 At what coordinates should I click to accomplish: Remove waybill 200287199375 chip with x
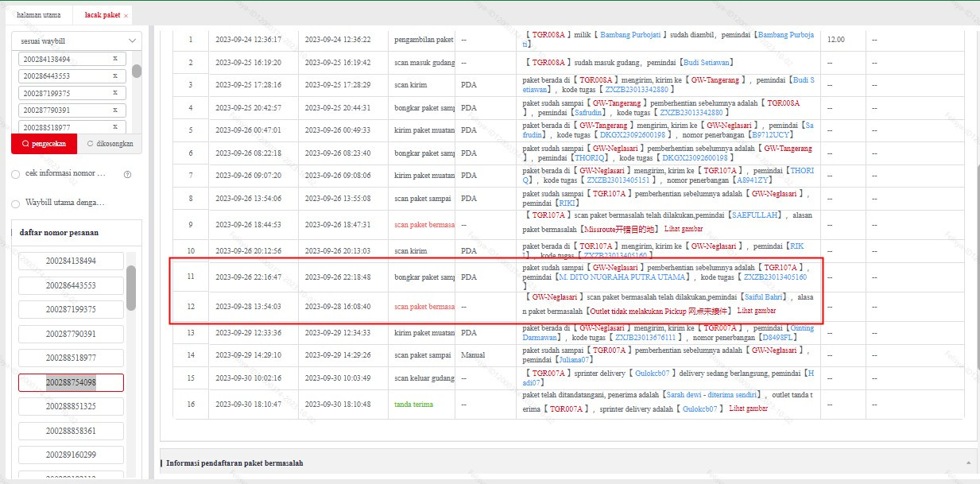tap(115, 93)
